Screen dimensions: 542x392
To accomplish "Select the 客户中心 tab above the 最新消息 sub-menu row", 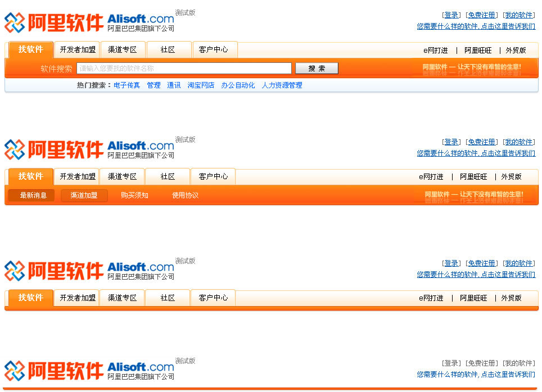I will pyautogui.click(x=213, y=176).
